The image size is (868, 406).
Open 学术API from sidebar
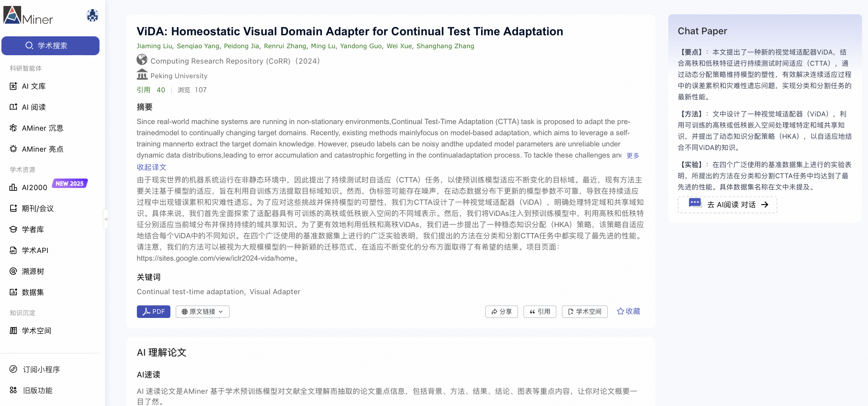coord(35,251)
